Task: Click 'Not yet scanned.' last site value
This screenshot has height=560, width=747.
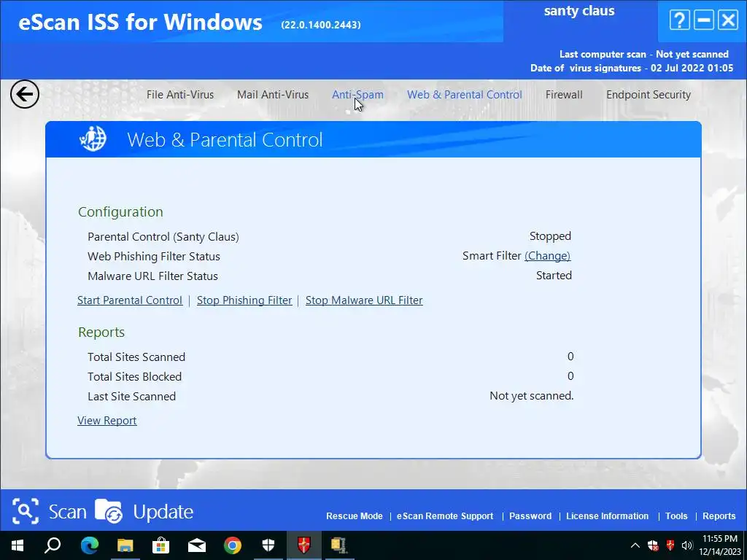Action: (x=532, y=396)
